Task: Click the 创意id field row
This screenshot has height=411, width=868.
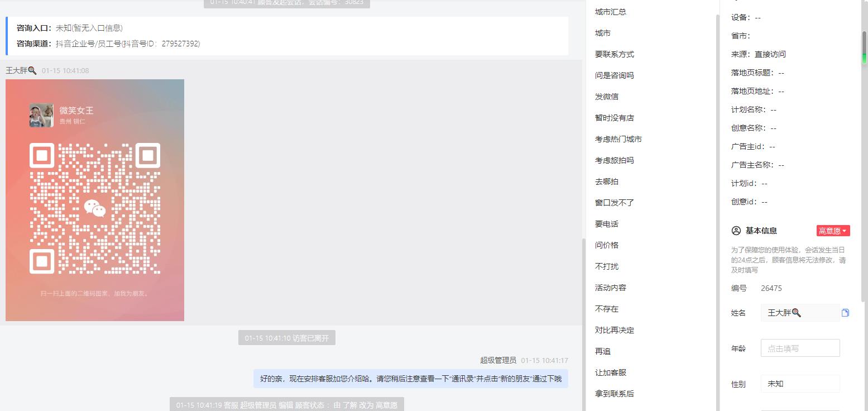Action: [749, 202]
